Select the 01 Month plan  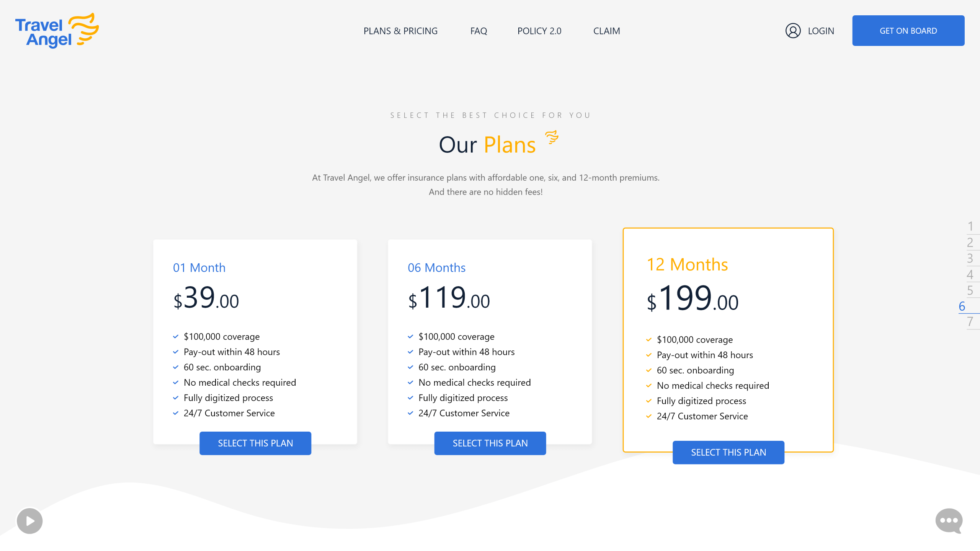[255, 443]
